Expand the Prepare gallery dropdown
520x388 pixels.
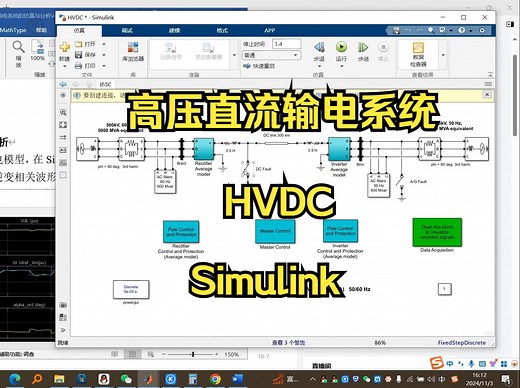(x=234, y=55)
